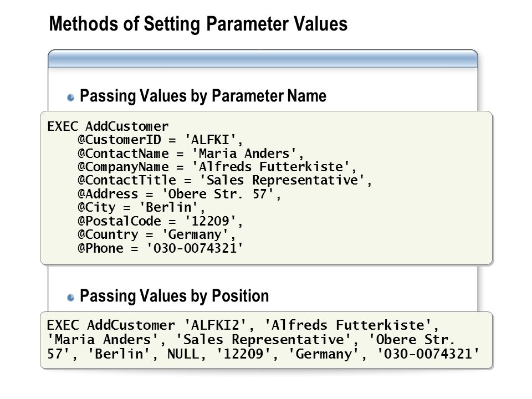Click the slide title Methods of Setting Parameter Values
532x399 pixels.
[198, 24]
